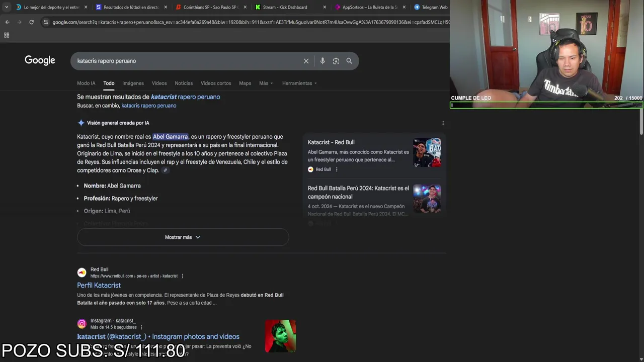Screen dimensions: 644x362
Task: Select the Videos cortos search tab
Action: tap(216, 83)
